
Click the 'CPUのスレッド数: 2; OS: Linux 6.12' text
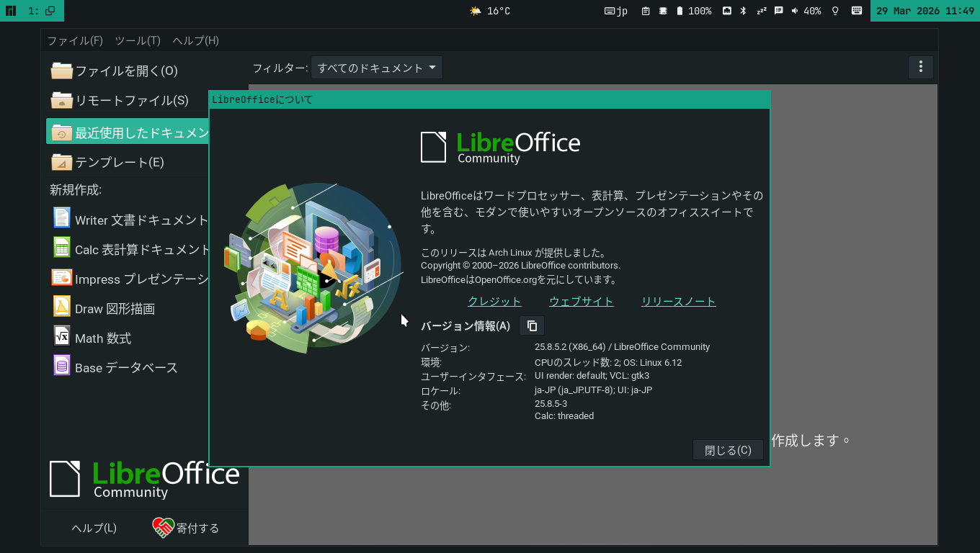tap(608, 362)
